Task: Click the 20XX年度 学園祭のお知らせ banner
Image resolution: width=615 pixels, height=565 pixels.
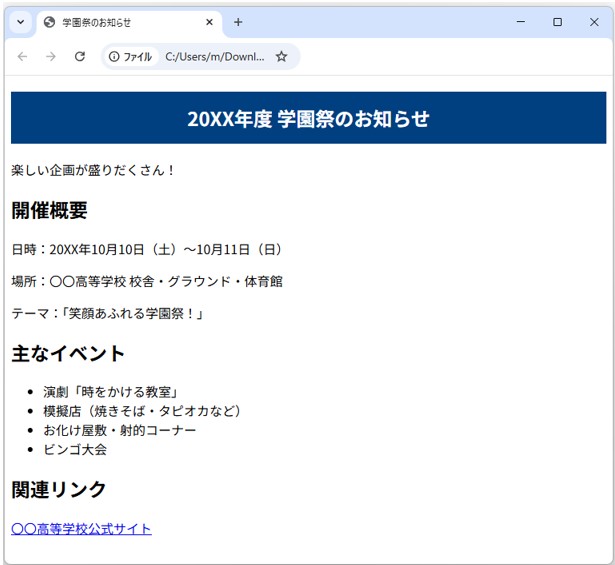Action: (x=308, y=118)
